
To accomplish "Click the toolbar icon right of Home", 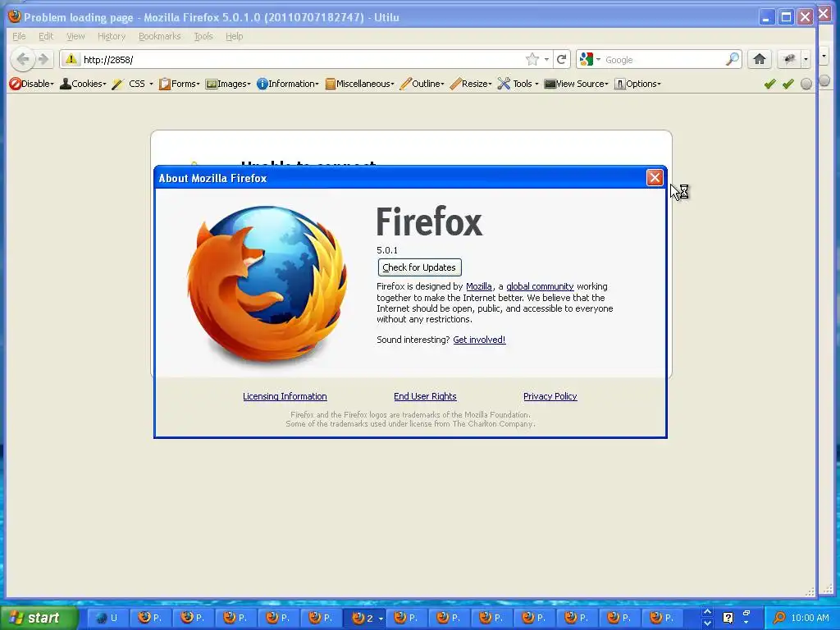I will pyautogui.click(x=789, y=59).
